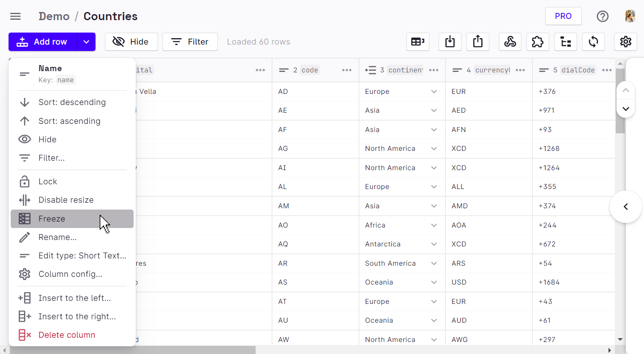Click the Filter toolbar button
Viewport: 644px width, 354px height.
(190, 42)
